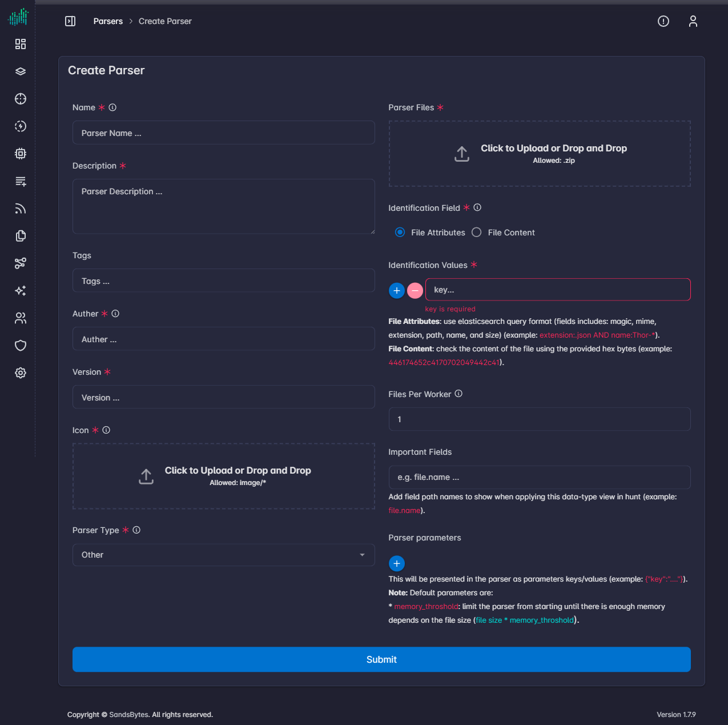Open the layers stack icon in sidebar
This screenshot has width=728, height=725.
click(21, 71)
